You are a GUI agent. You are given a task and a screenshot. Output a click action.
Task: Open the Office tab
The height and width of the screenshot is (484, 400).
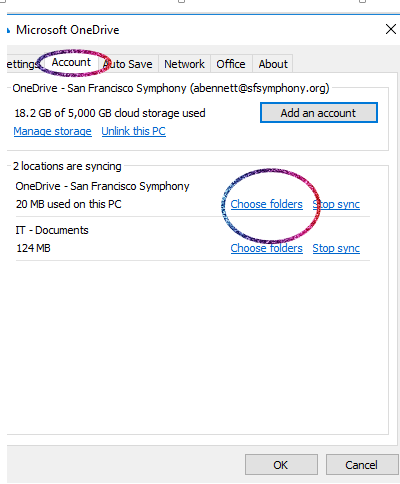point(231,64)
